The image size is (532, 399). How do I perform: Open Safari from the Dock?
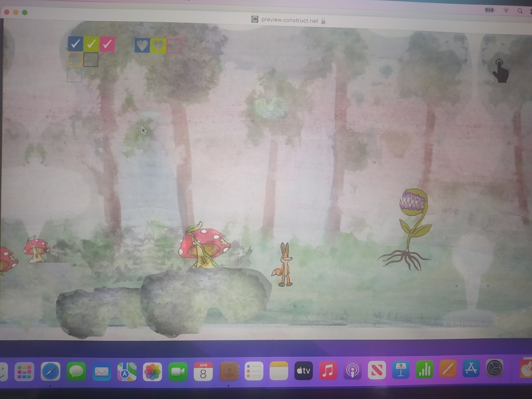[x=51, y=371]
